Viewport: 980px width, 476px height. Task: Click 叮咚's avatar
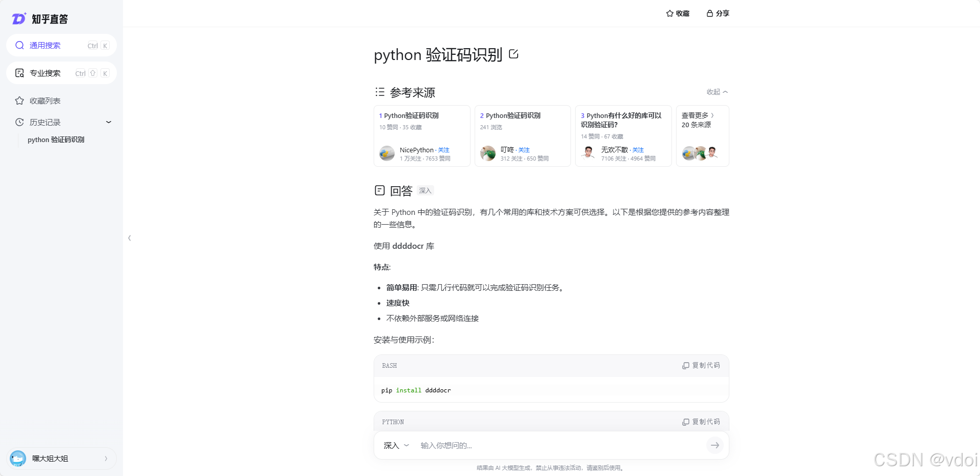pos(488,153)
